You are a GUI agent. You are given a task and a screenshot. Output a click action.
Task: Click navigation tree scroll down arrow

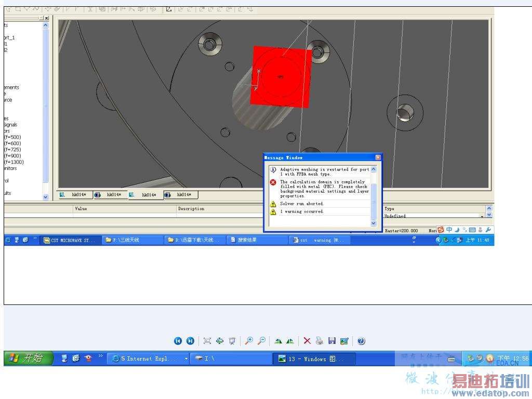point(46,197)
